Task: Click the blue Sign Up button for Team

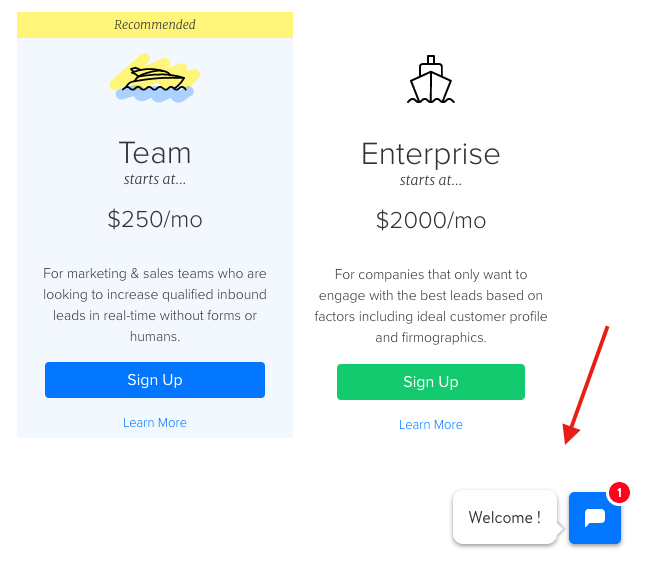Action: [155, 380]
